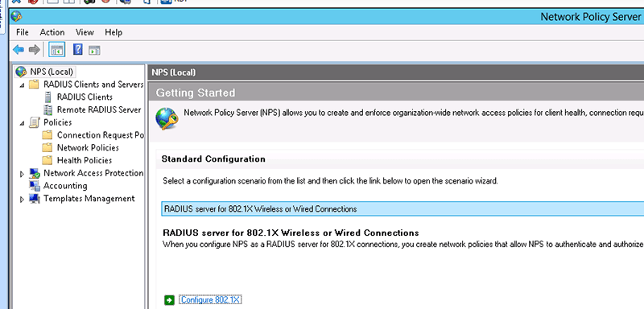
Task: Toggle the Show/Hide Action Pane icon
Action: pyautogui.click(x=94, y=51)
